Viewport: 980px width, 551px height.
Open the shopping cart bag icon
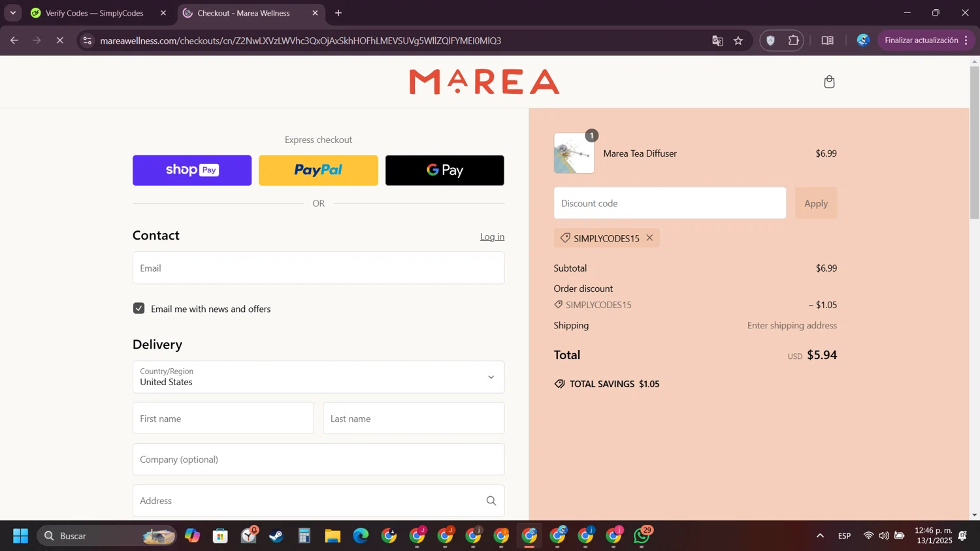pyautogui.click(x=829, y=82)
